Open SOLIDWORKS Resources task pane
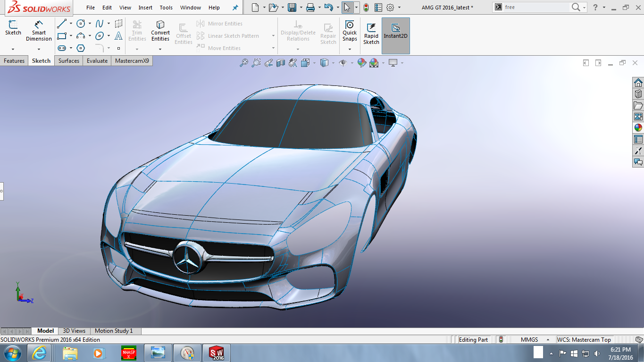This screenshot has width=644, height=362. [638, 82]
